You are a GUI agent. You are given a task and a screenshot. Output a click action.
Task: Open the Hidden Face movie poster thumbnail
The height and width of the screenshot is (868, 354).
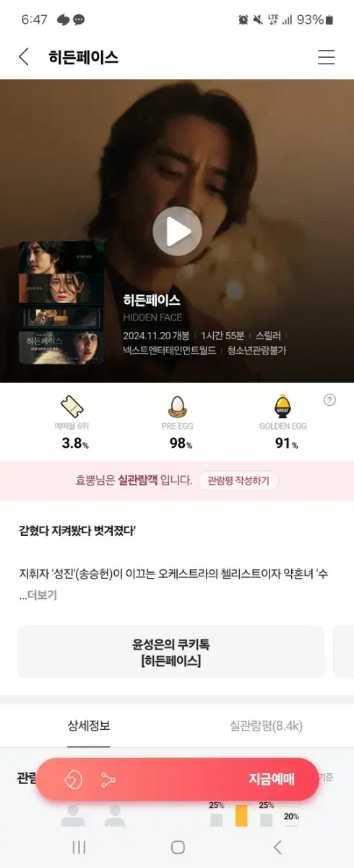coord(61,302)
